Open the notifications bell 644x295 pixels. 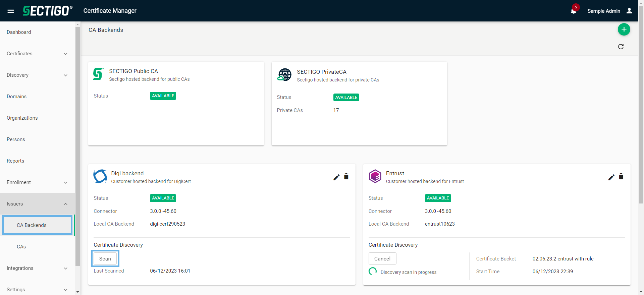(574, 11)
